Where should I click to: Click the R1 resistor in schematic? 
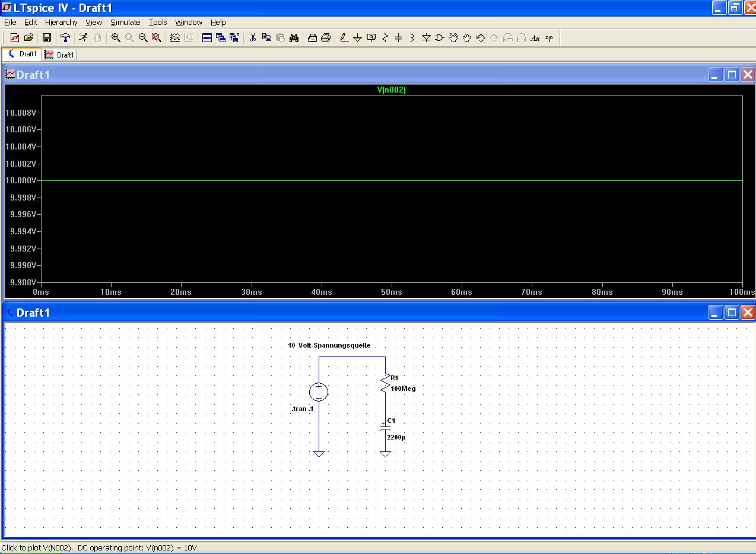[x=386, y=383]
